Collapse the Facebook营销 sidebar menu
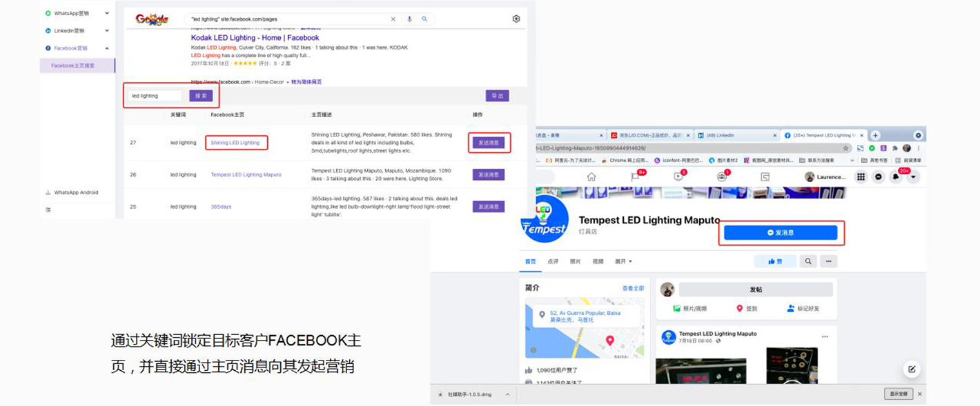Screen dimensions: 980x406 pos(107,48)
